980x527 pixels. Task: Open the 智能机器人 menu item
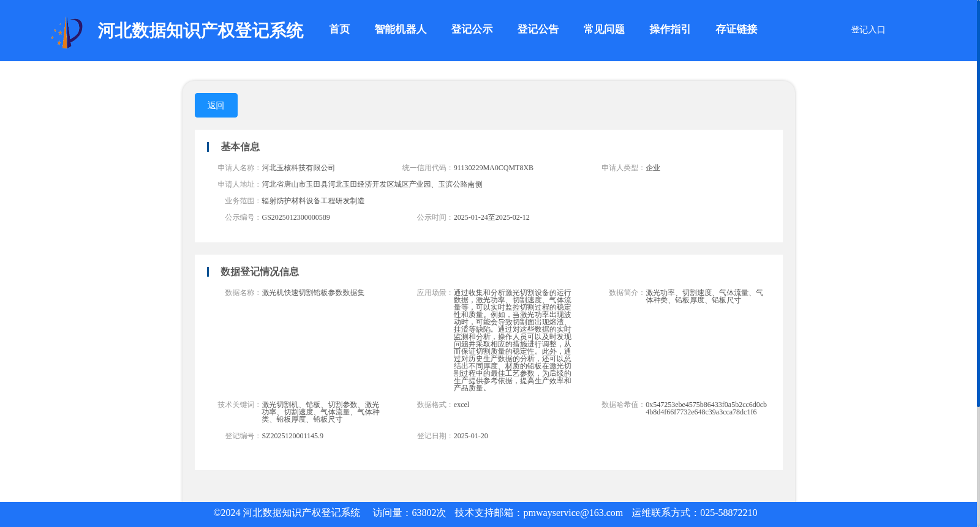click(401, 29)
